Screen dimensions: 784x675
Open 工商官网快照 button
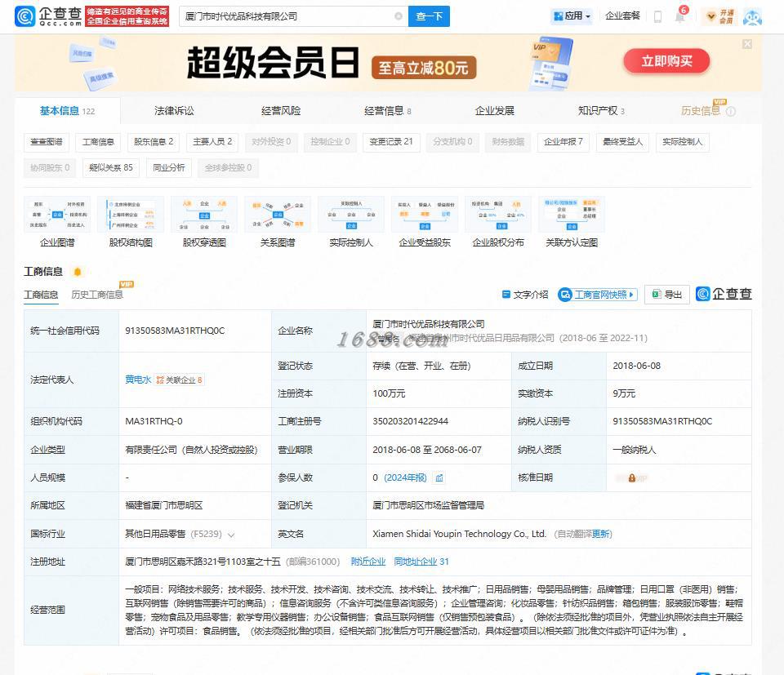pyautogui.click(x=598, y=295)
